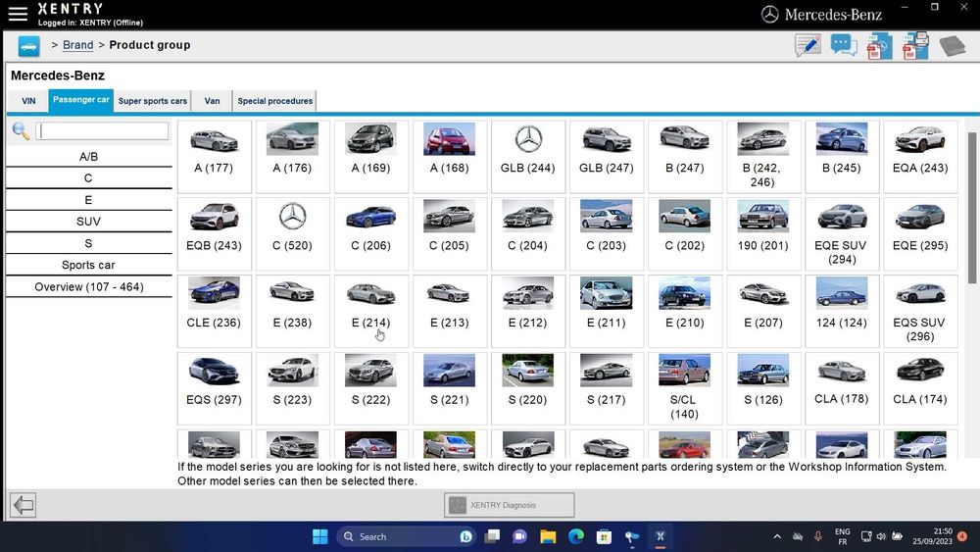Open the hamburger menu beside the XENTRY logo
Screen dimensions: 980x552
[x=18, y=14]
